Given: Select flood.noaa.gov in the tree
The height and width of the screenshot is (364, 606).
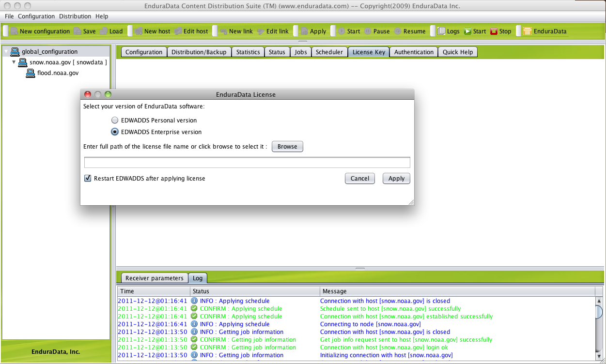Looking at the screenshot, I should [x=58, y=73].
